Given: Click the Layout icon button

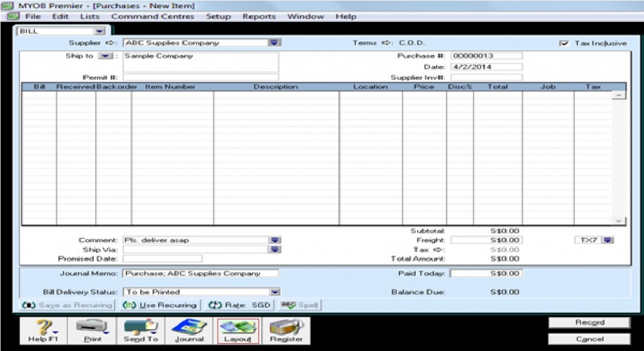Looking at the screenshot, I should tap(238, 331).
